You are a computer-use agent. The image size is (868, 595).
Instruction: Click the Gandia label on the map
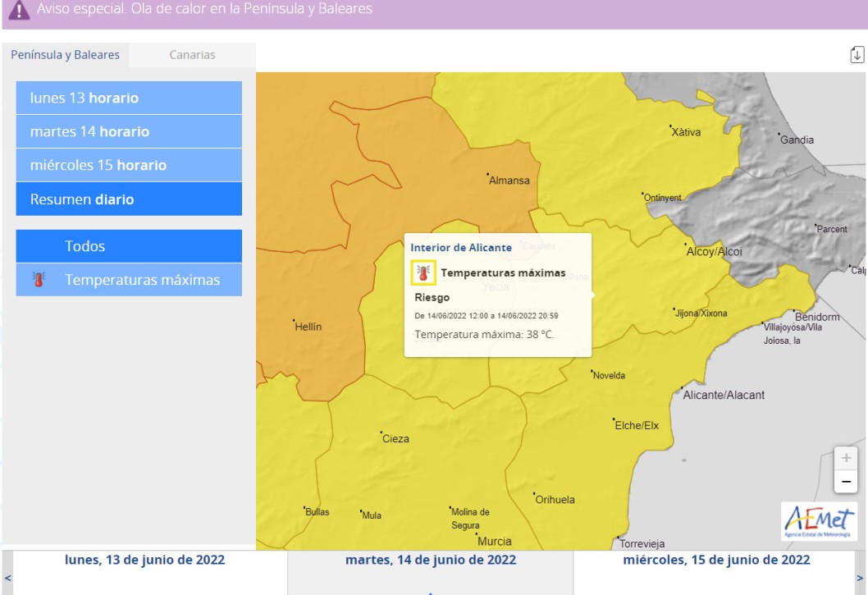(797, 140)
